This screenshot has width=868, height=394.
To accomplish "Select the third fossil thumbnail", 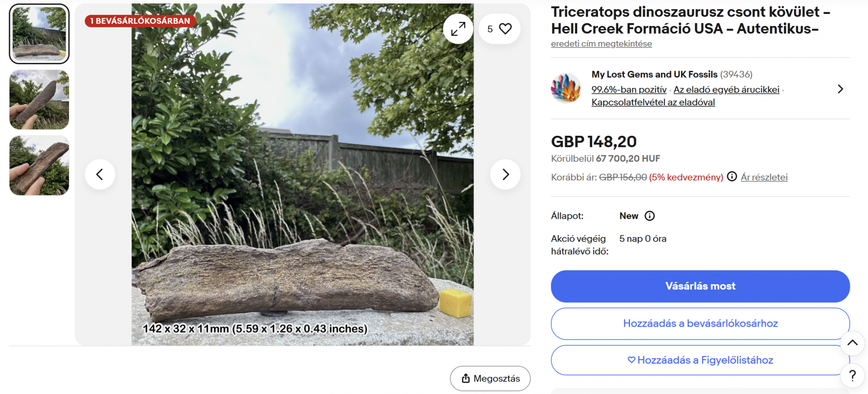I will (39, 165).
